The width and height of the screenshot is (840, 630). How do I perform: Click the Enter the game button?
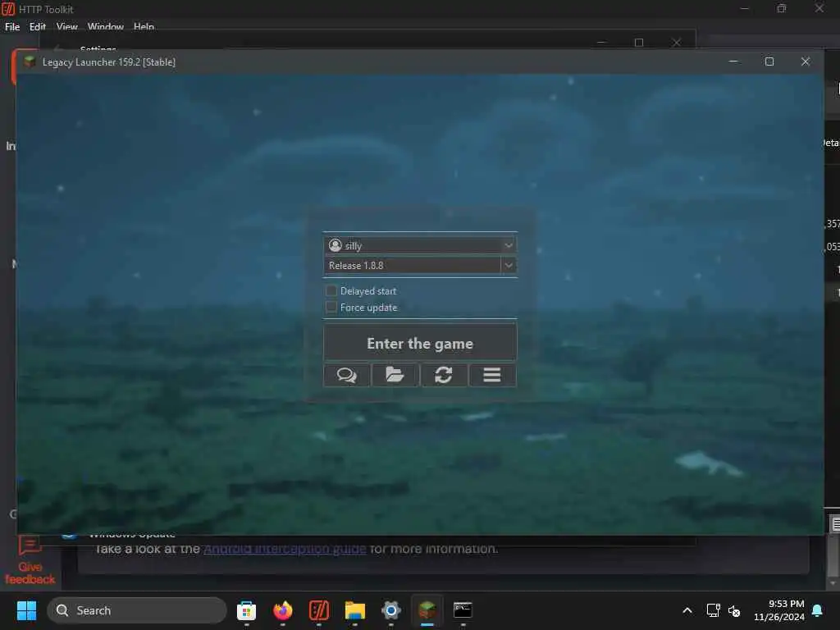click(x=420, y=344)
